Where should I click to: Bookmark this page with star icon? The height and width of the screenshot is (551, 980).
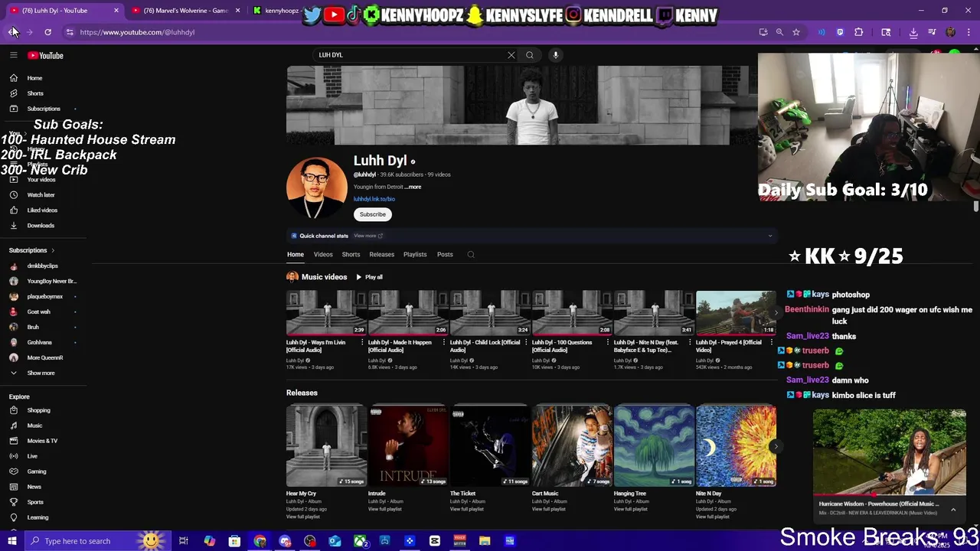(x=796, y=32)
